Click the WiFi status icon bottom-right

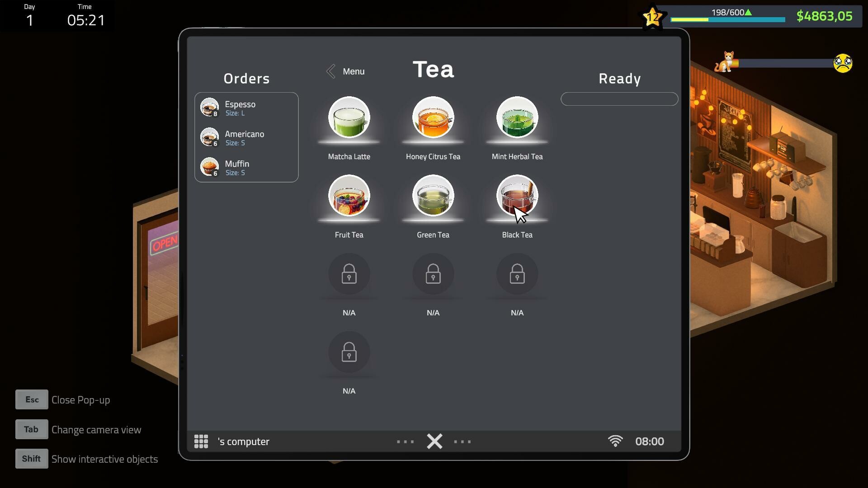coord(615,441)
